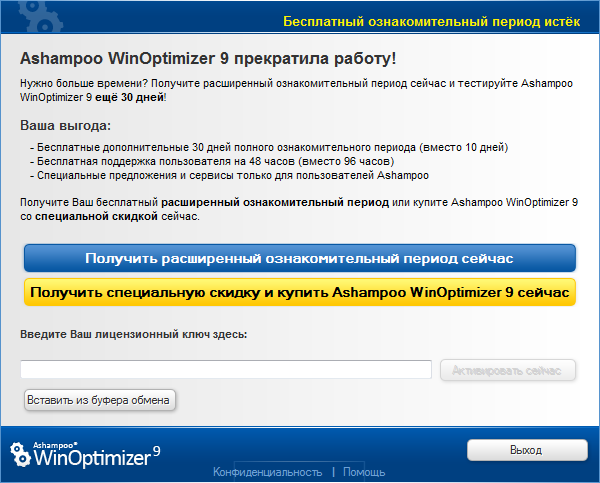
Task: Focus the license key input field
Action: (x=226, y=370)
